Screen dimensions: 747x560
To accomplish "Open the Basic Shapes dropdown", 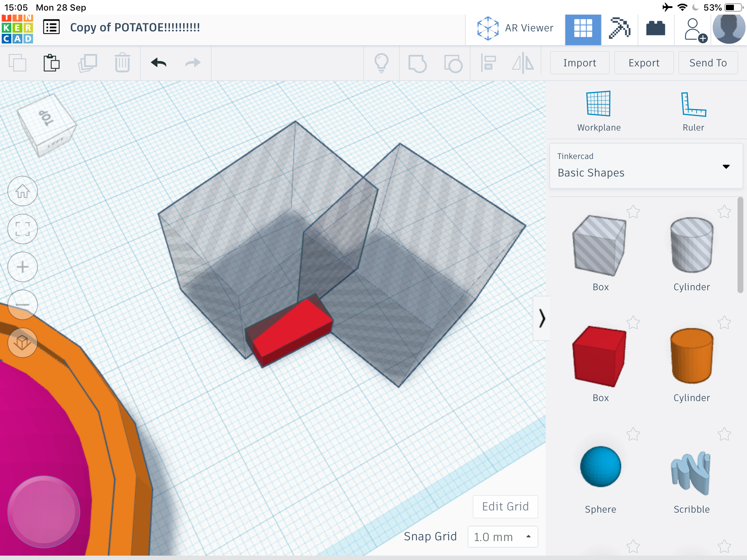I will pos(646,166).
